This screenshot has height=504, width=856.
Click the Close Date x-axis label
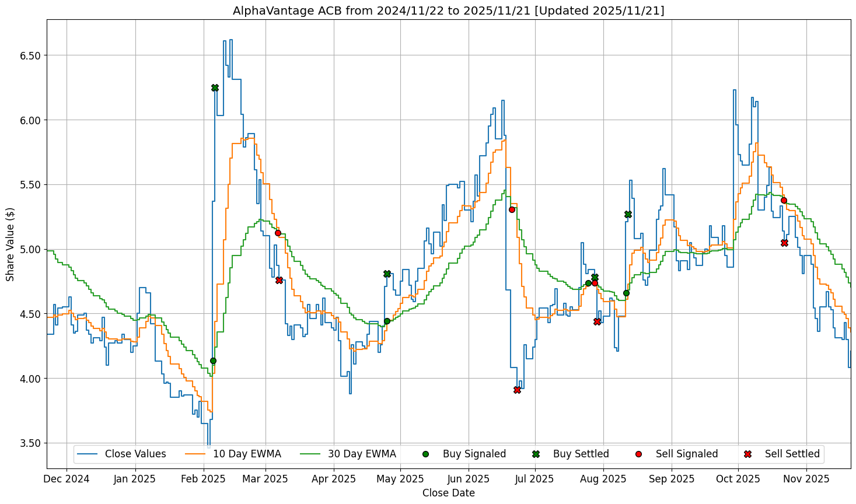point(448,493)
